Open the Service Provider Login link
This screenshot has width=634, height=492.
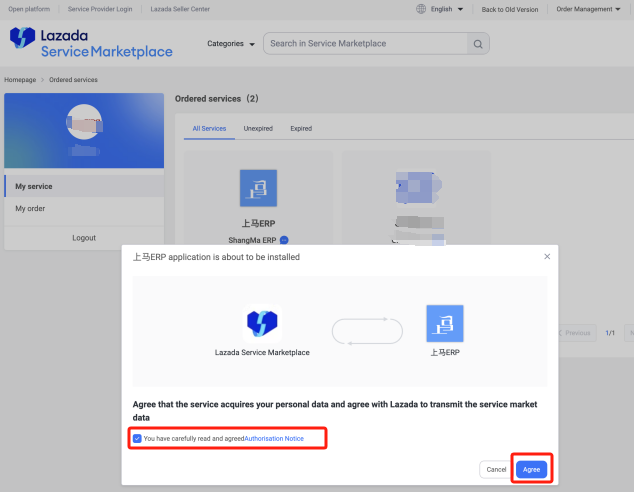100,9
